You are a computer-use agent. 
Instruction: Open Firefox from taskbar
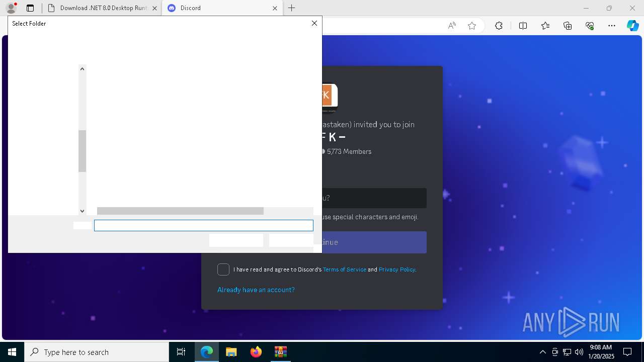pyautogui.click(x=256, y=352)
